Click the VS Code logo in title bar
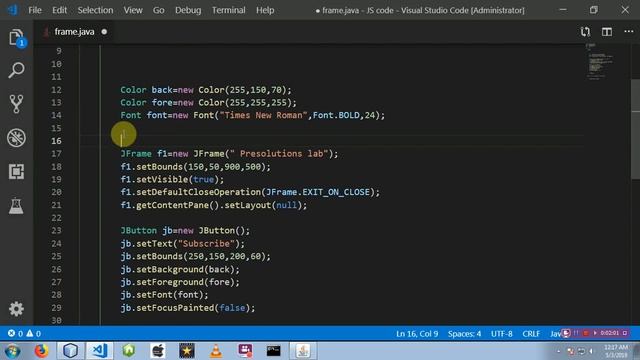 13,10
